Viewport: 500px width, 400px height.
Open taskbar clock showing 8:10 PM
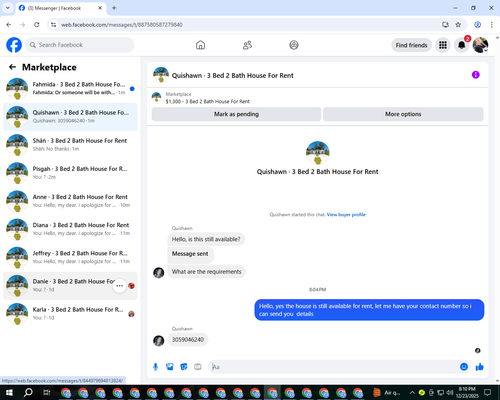[x=467, y=392]
